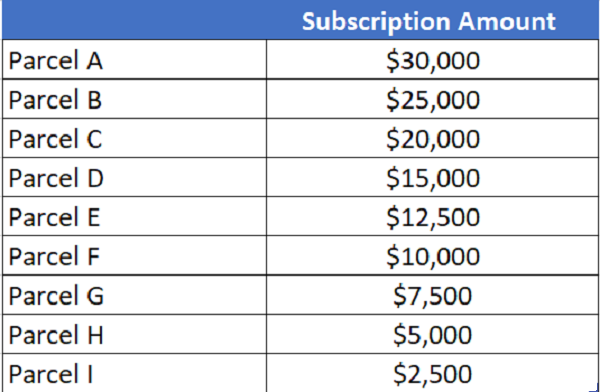This screenshot has width=600, height=392.
Task: Click the Parcel B label cell
Action: (x=134, y=99)
